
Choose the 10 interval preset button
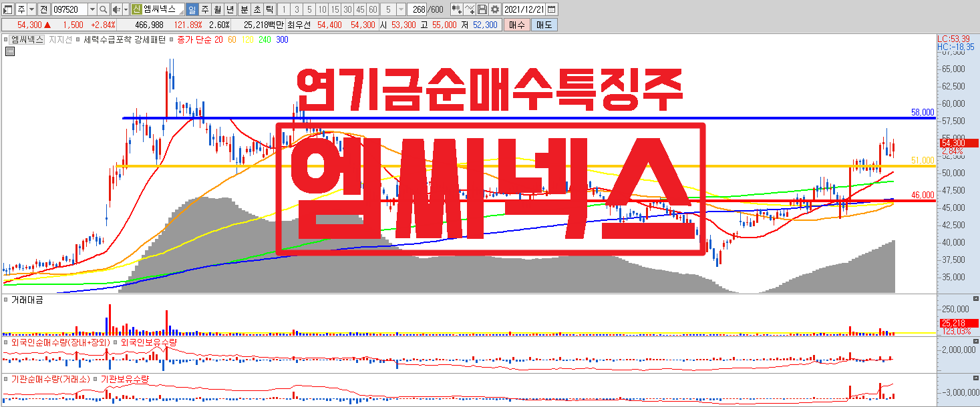coord(321,9)
